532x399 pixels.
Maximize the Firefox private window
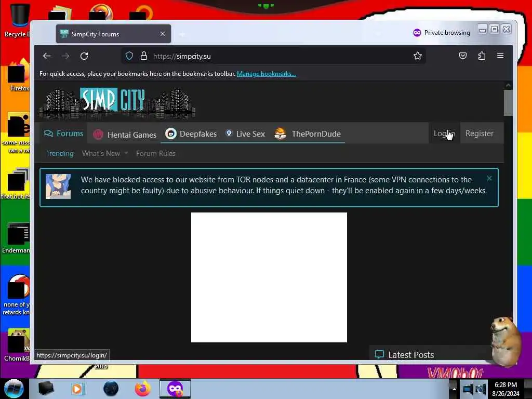[x=495, y=30]
